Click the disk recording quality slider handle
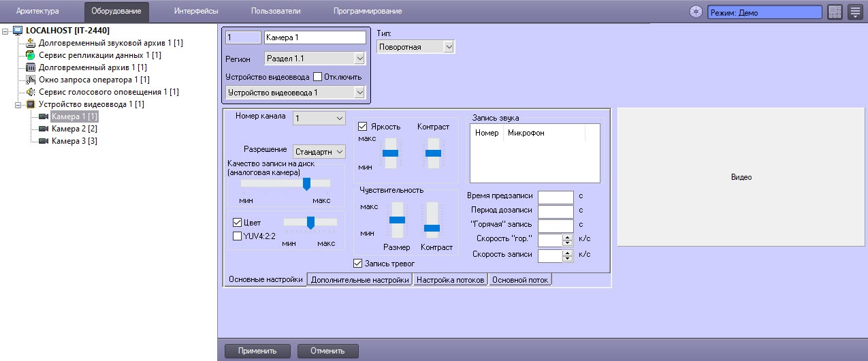The height and width of the screenshot is (361, 868). (306, 183)
